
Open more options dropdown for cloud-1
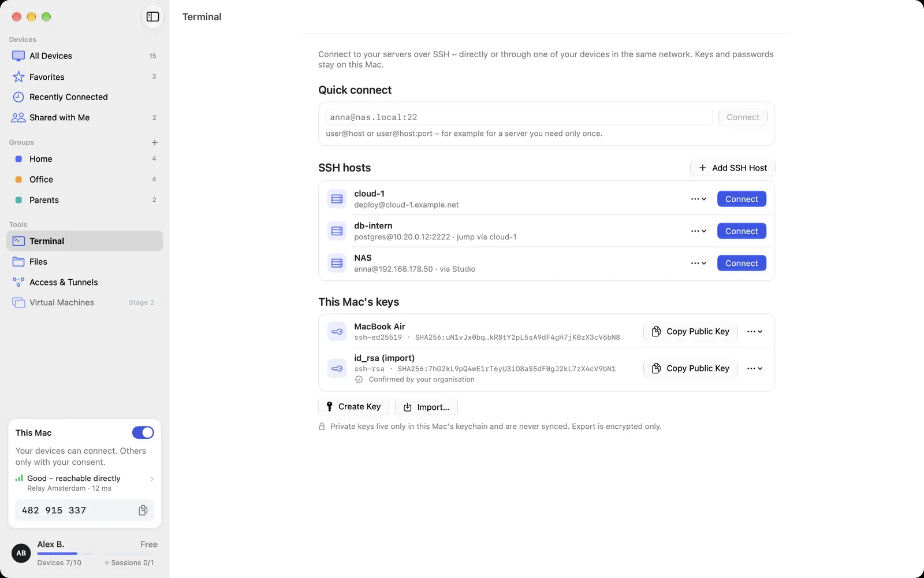pyautogui.click(x=698, y=199)
